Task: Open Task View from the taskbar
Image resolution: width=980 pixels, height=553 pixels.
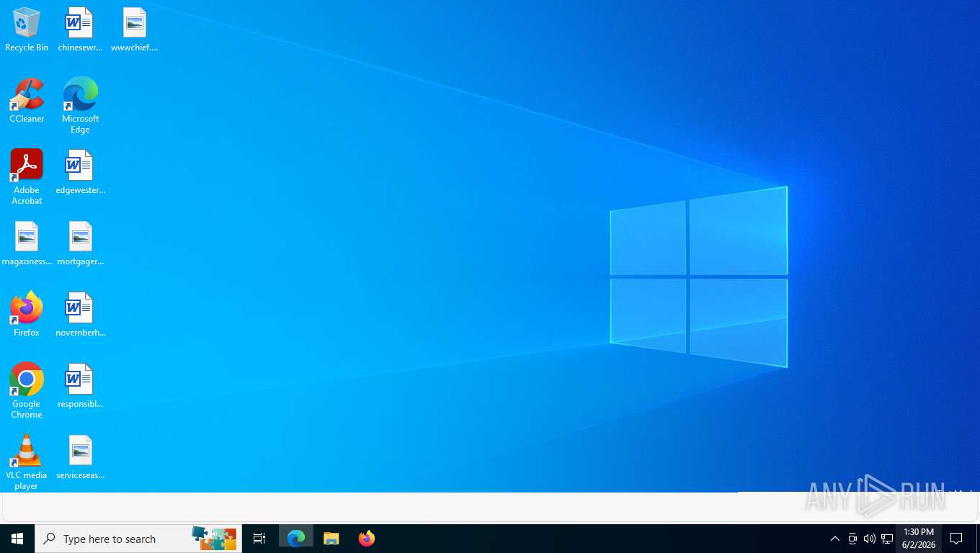Action: tap(259, 539)
